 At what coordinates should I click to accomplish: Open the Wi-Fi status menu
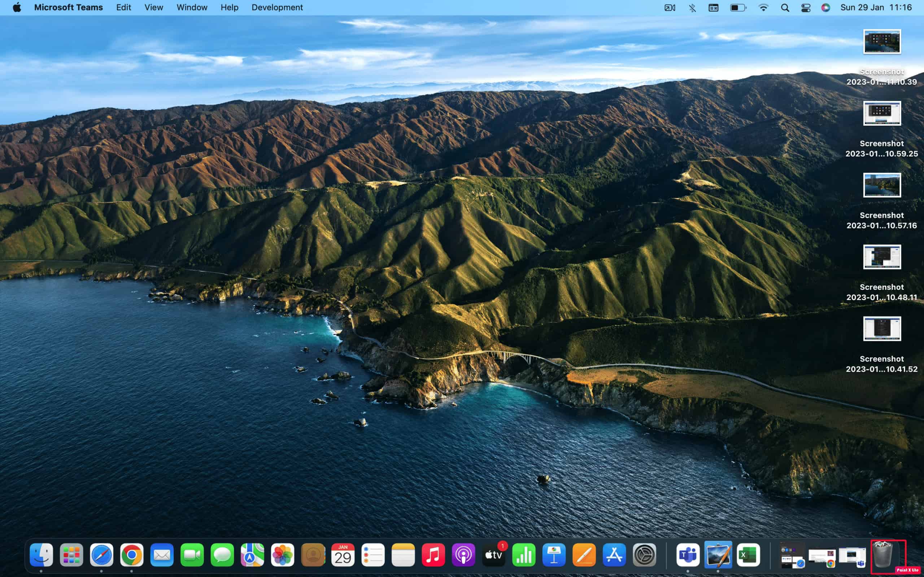763,8
